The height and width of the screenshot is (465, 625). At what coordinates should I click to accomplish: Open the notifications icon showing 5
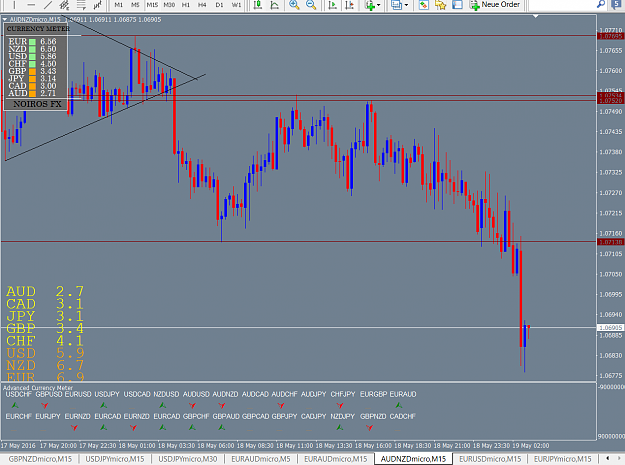617,4
